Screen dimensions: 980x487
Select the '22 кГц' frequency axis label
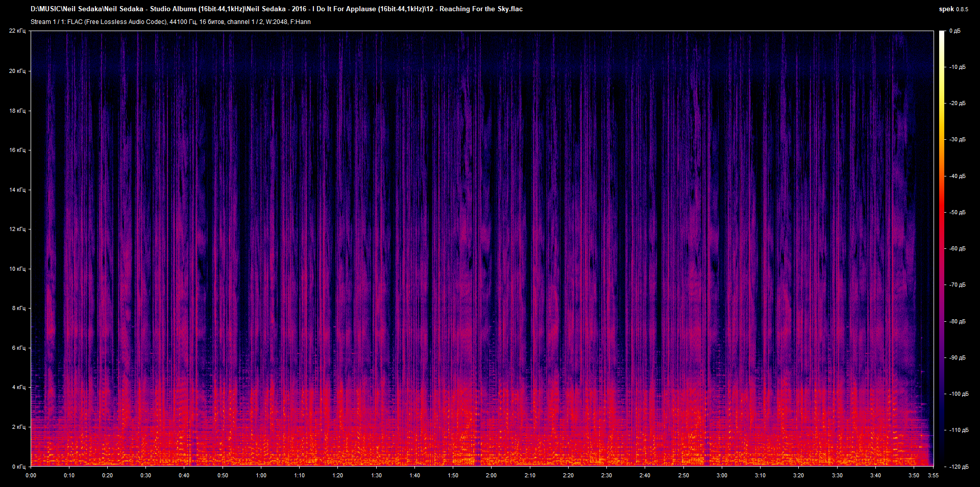coord(17,31)
